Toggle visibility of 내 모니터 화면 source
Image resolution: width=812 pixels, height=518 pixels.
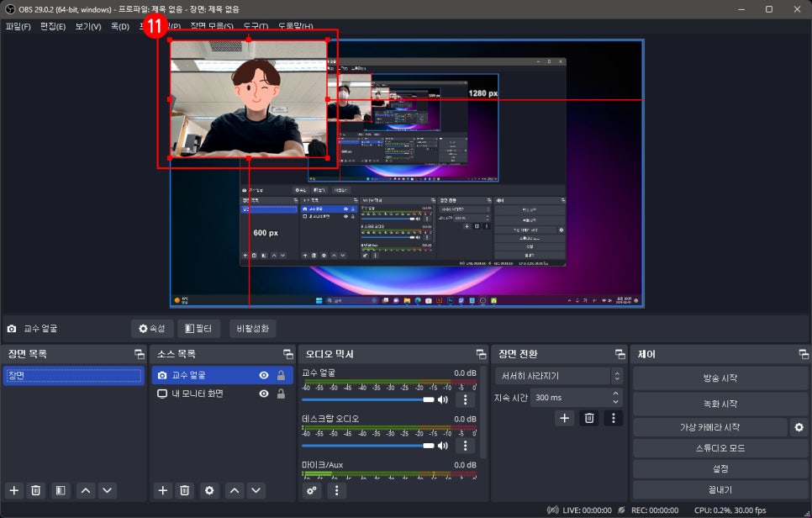(264, 394)
